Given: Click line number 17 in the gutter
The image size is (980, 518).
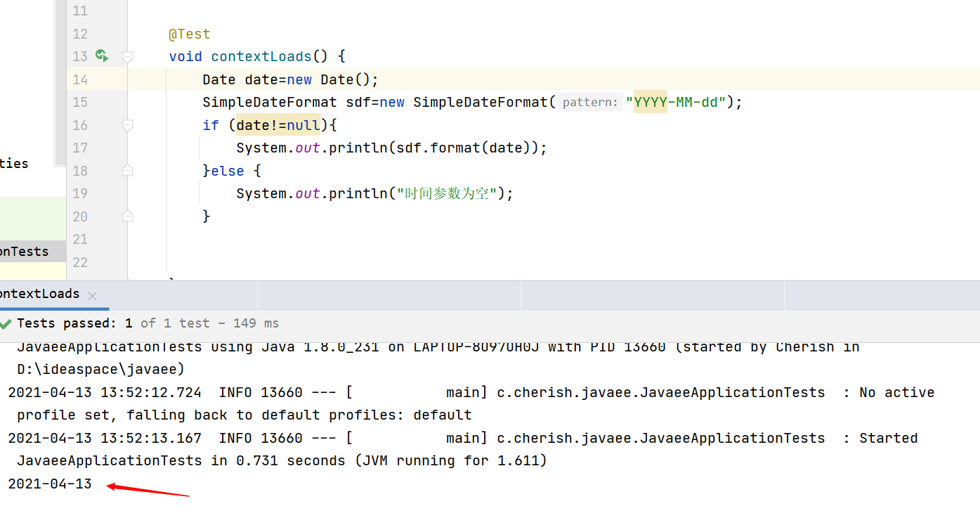Looking at the screenshot, I should click(x=80, y=148).
